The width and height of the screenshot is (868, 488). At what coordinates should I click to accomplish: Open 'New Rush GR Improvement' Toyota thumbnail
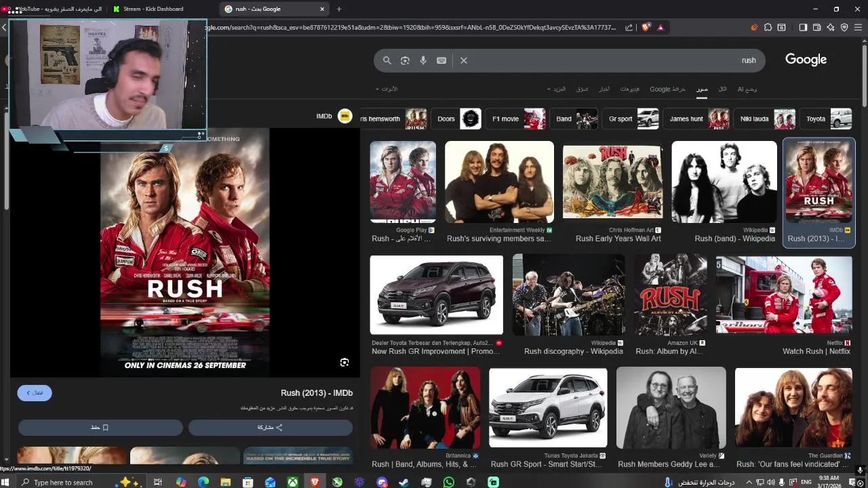coord(437,296)
